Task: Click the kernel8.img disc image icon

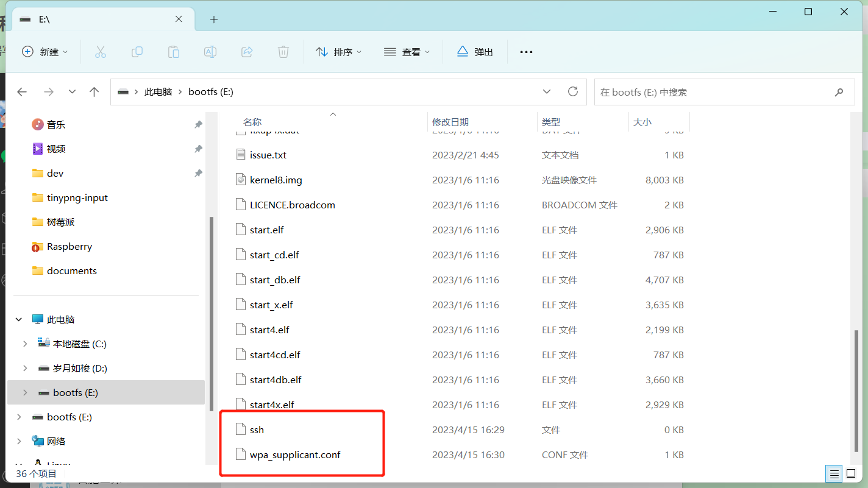Action: pyautogui.click(x=240, y=180)
